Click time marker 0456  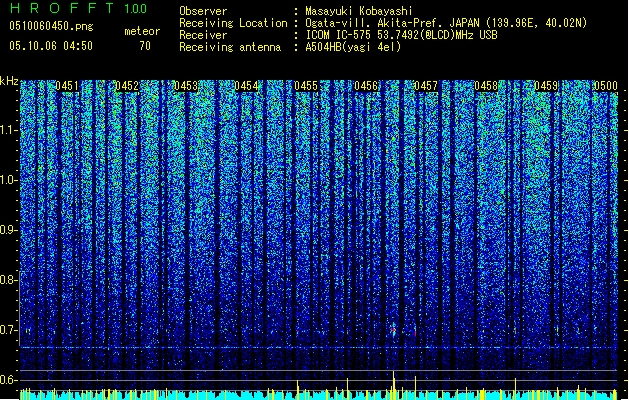(x=366, y=86)
